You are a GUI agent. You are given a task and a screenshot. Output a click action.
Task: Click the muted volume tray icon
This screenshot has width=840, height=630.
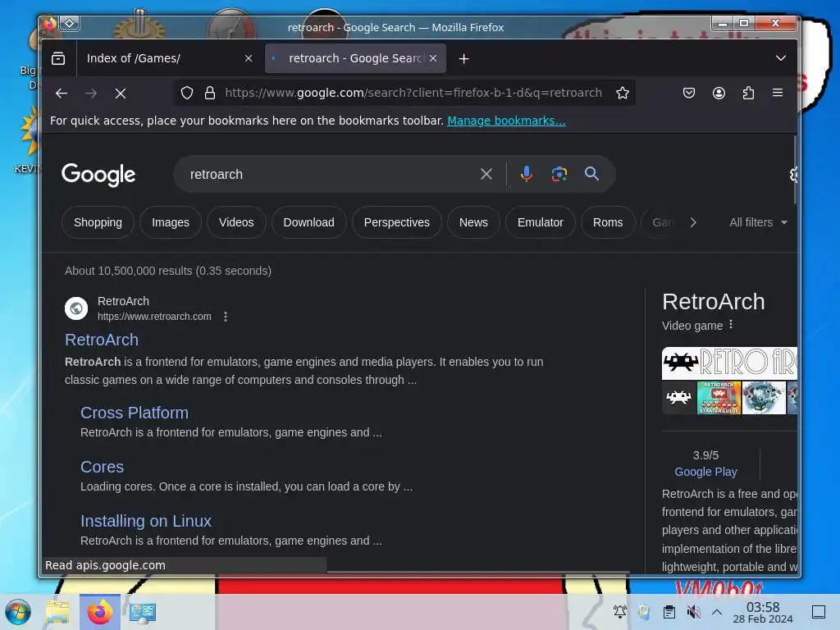[693, 612]
